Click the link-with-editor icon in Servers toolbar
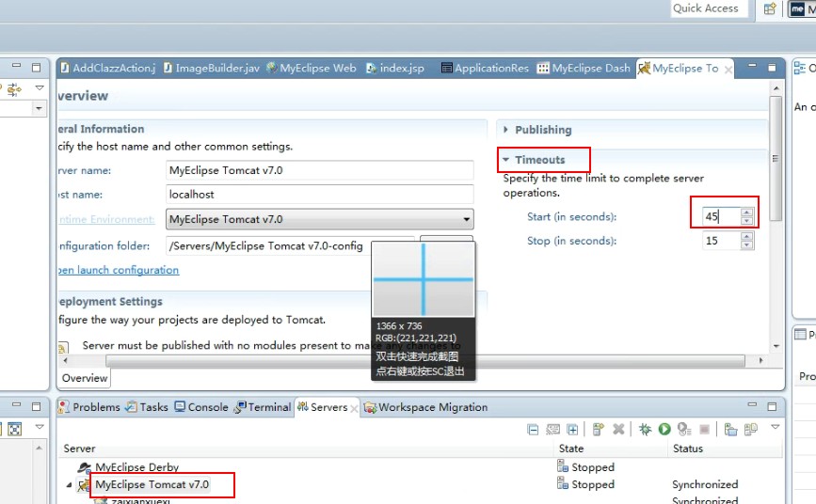The width and height of the screenshot is (816, 504). coord(552,430)
